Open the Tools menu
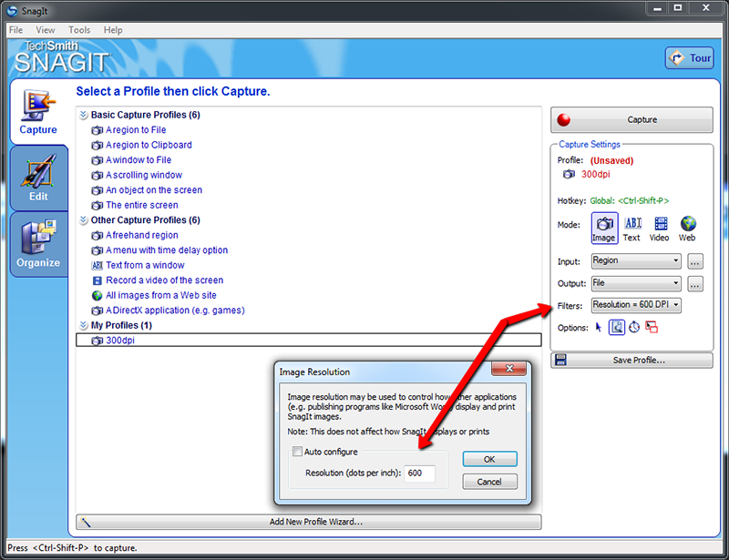This screenshot has height=560, width=729. [x=79, y=30]
